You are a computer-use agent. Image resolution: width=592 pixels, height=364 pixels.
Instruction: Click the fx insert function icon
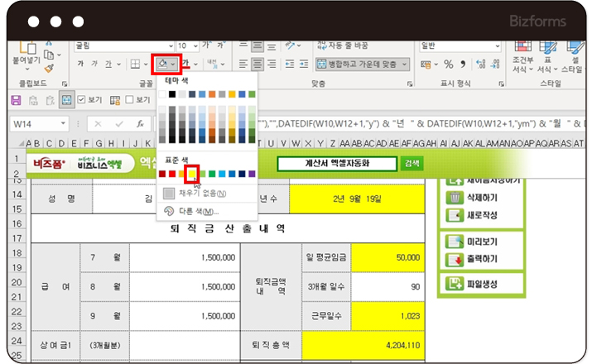140,124
